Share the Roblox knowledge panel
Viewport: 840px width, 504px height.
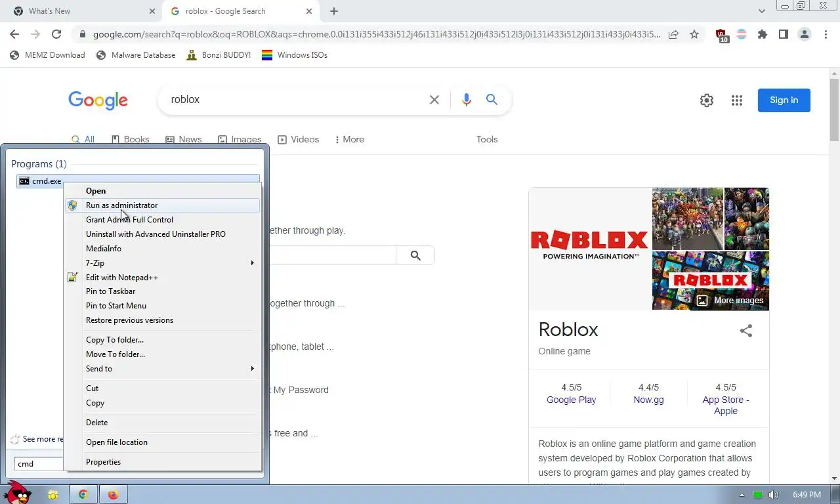(746, 331)
